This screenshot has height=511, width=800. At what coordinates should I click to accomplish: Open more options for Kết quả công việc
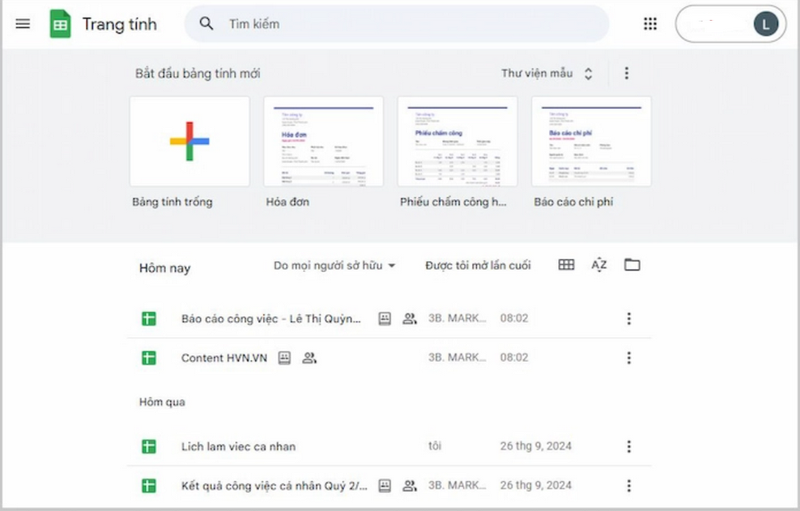[629, 486]
